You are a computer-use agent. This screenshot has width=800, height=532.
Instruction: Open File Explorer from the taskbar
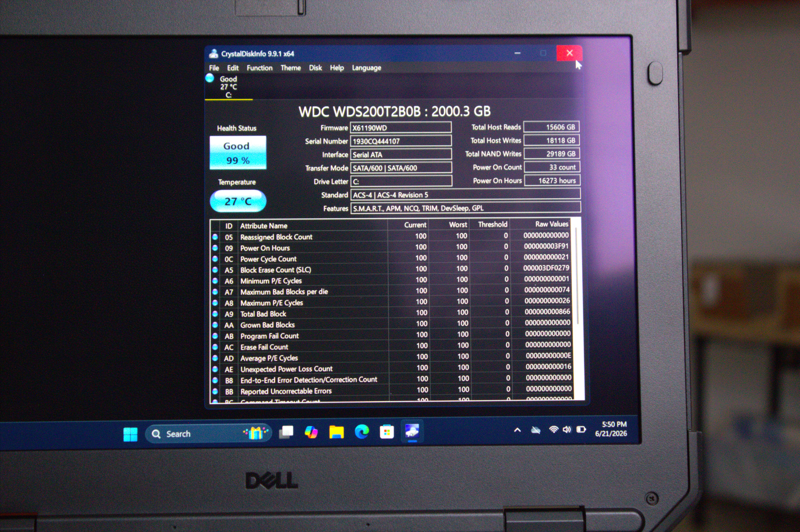coord(336,432)
